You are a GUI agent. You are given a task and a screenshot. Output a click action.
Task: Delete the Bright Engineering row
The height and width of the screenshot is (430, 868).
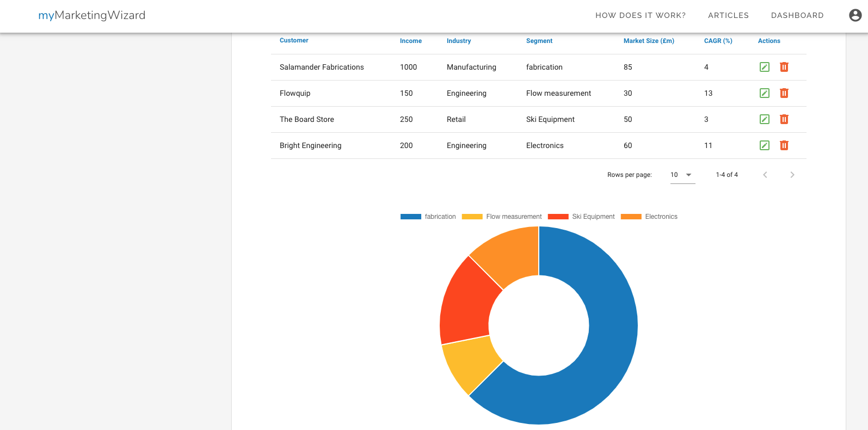(x=784, y=145)
